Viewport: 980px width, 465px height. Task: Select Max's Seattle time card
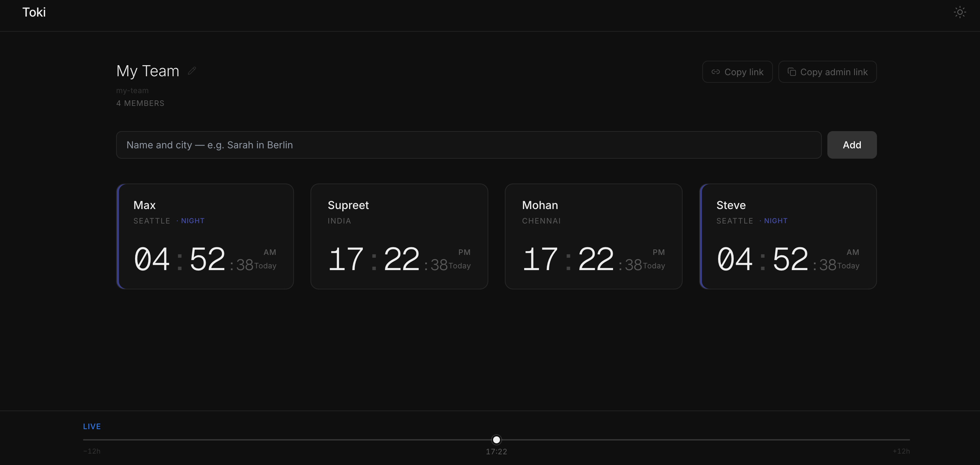(x=205, y=236)
